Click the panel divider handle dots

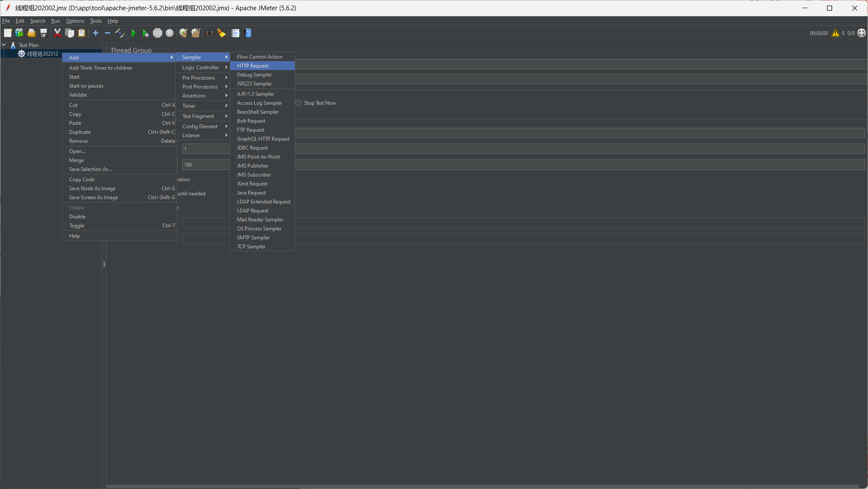[104, 265]
